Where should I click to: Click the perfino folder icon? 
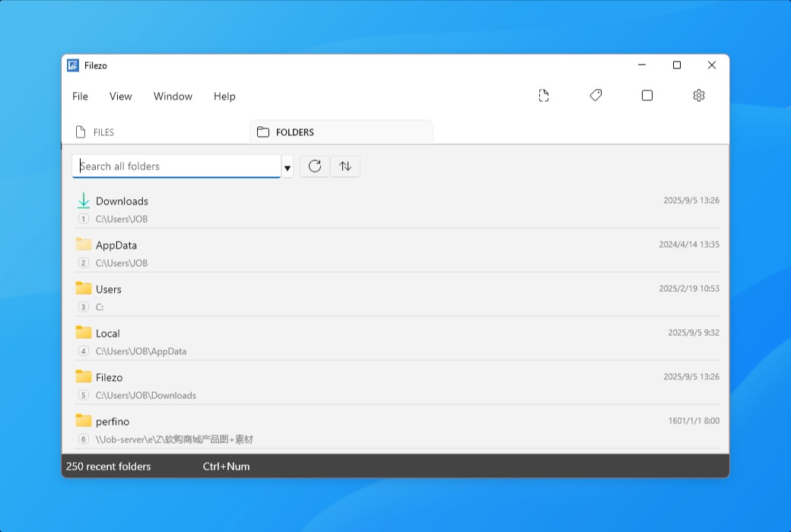click(83, 420)
